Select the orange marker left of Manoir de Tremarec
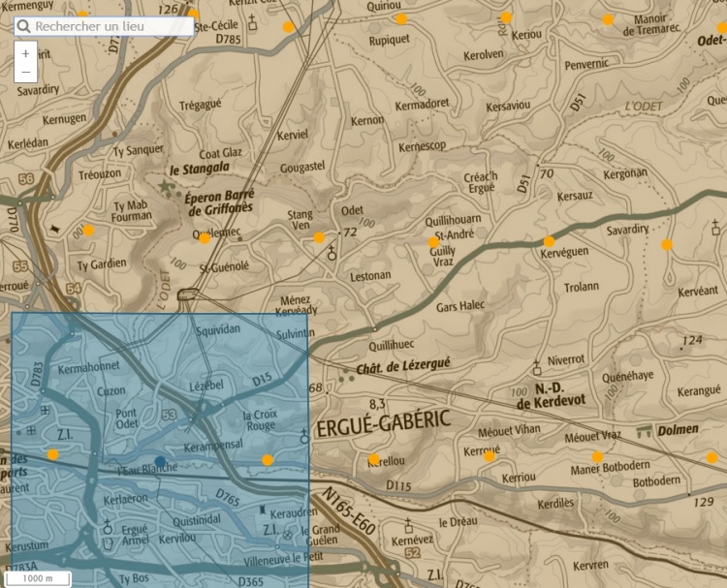The image size is (727, 588). coord(608,19)
